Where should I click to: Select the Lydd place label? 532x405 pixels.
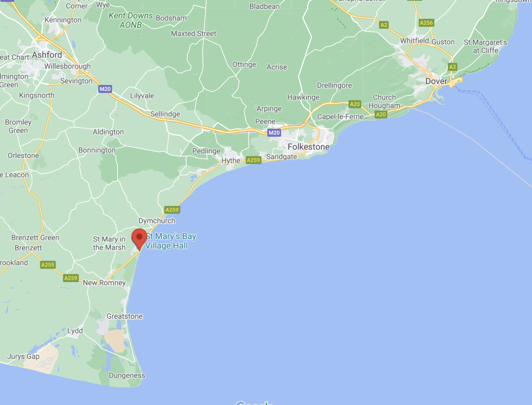tap(75, 331)
